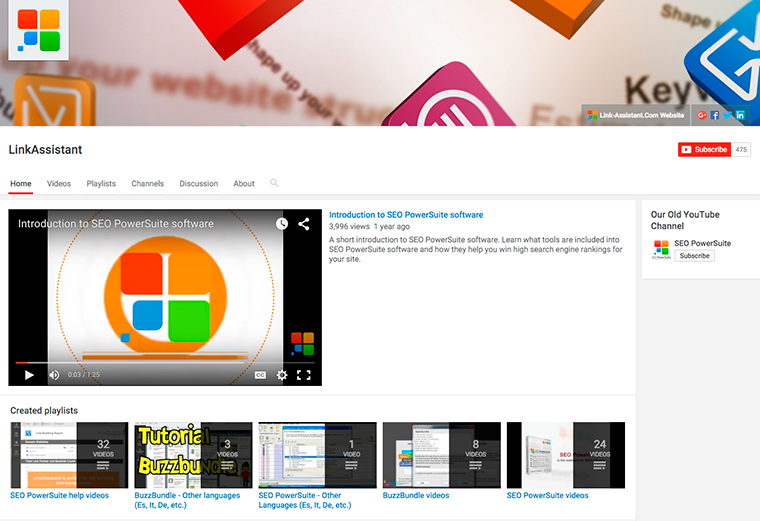Open the Facebook social link
760x521 pixels.
[714, 115]
